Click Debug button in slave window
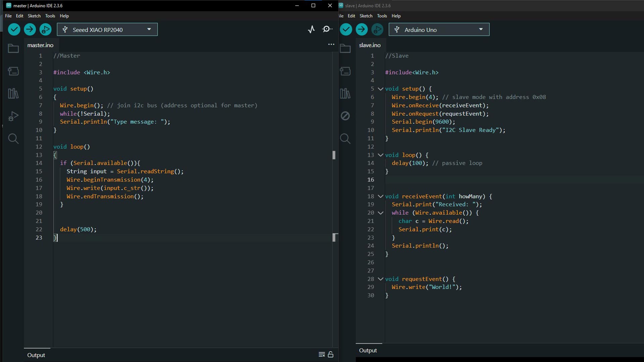Screen dimensions: 644x362 377,29
